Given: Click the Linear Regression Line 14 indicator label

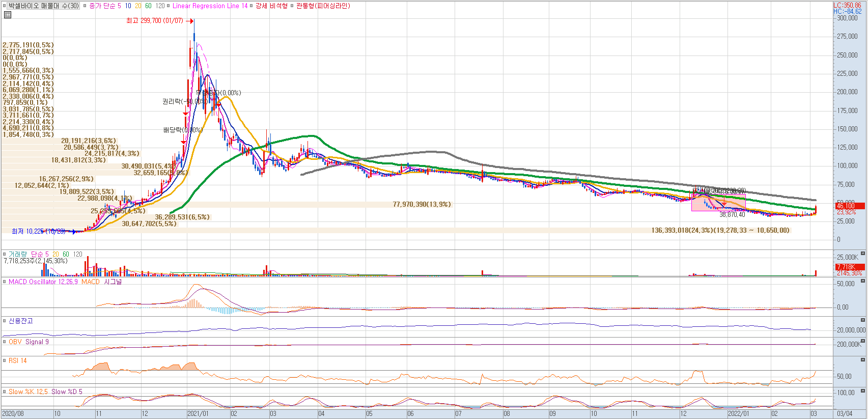Looking at the screenshot, I should (x=210, y=6).
